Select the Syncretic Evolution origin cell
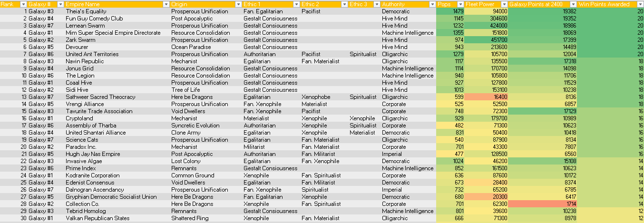This screenshot has height=223, width=644. (x=206, y=126)
